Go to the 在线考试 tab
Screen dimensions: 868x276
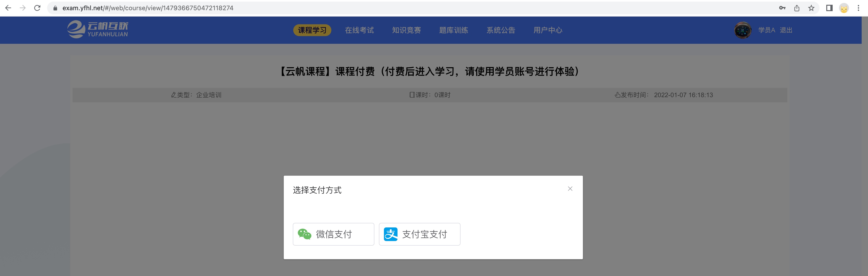tap(359, 30)
